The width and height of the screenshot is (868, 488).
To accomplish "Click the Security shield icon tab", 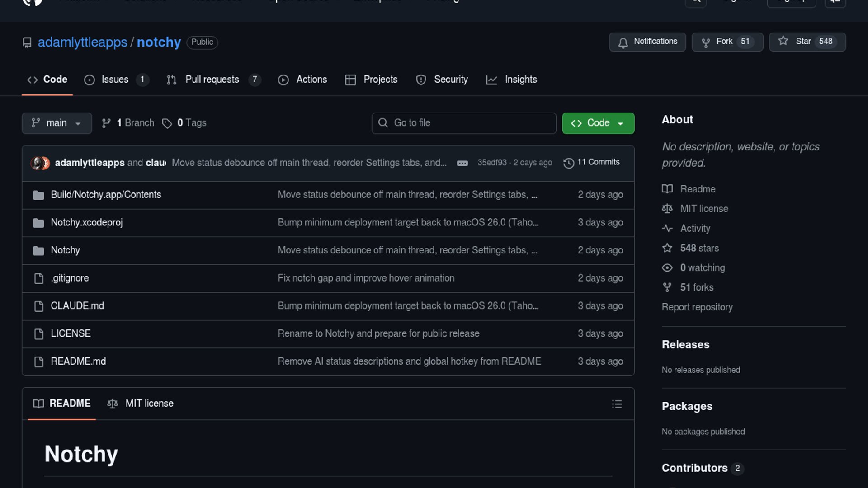I will [x=421, y=80].
